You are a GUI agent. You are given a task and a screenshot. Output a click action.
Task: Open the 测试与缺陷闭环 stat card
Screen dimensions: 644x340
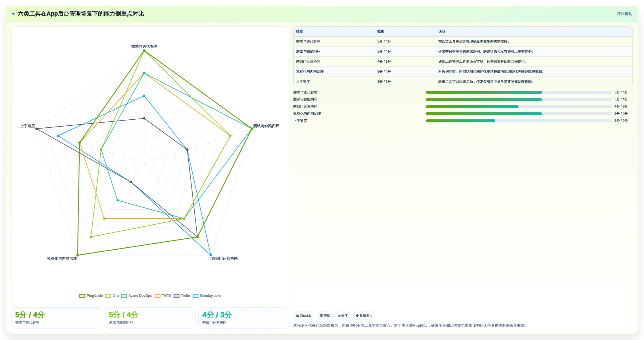pyautogui.click(x=150, y=318)
